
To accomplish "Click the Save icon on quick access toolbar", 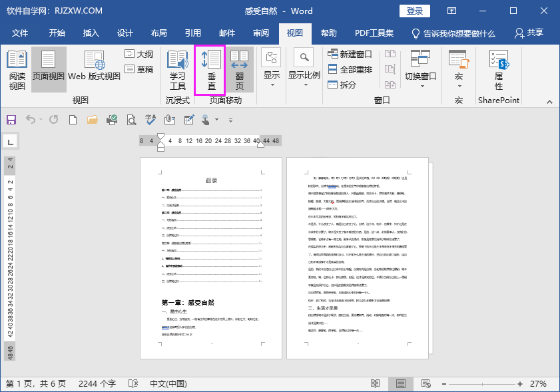I will [x=11, y=120].
